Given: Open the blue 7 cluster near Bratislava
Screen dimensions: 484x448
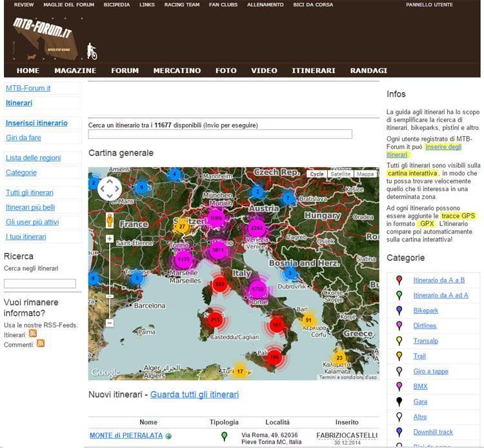Looking at the screenshot, I should pos(288,198).
